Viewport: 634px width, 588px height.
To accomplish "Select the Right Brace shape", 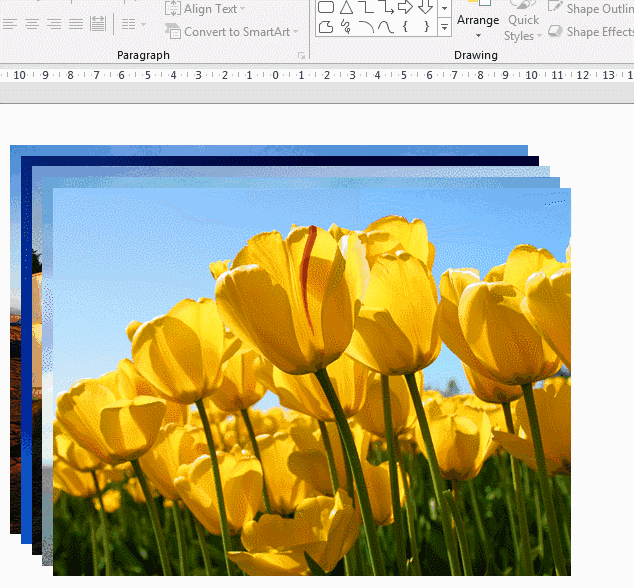I will pos(426,27).
